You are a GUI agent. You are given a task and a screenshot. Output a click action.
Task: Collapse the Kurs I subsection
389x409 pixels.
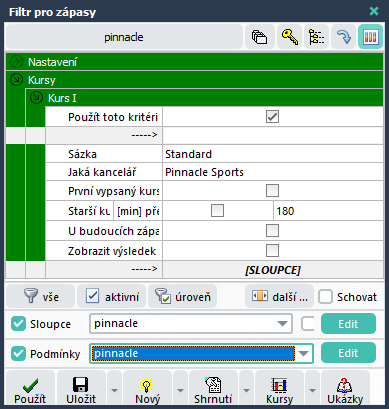pyautogui.click(x=36, y=98)
